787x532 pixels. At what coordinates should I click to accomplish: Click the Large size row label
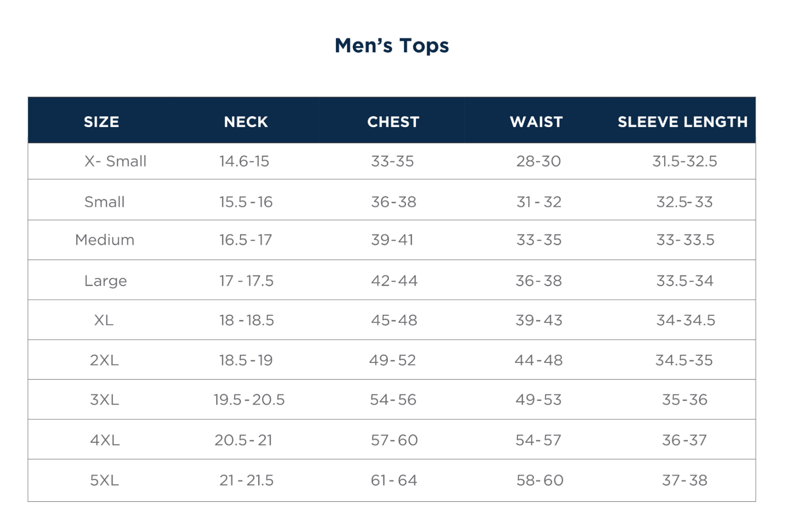tap(105, 281)
